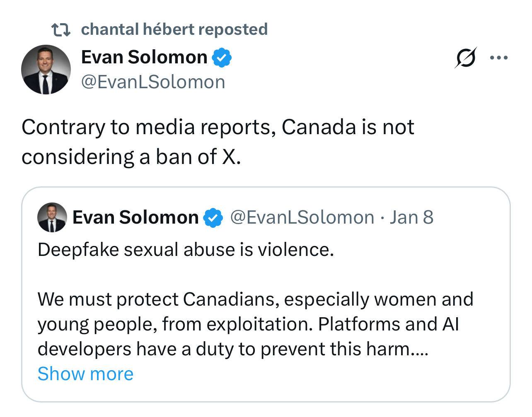
Task: Click the small avatar in the quoted post
Action: click(x=52, y=217)
